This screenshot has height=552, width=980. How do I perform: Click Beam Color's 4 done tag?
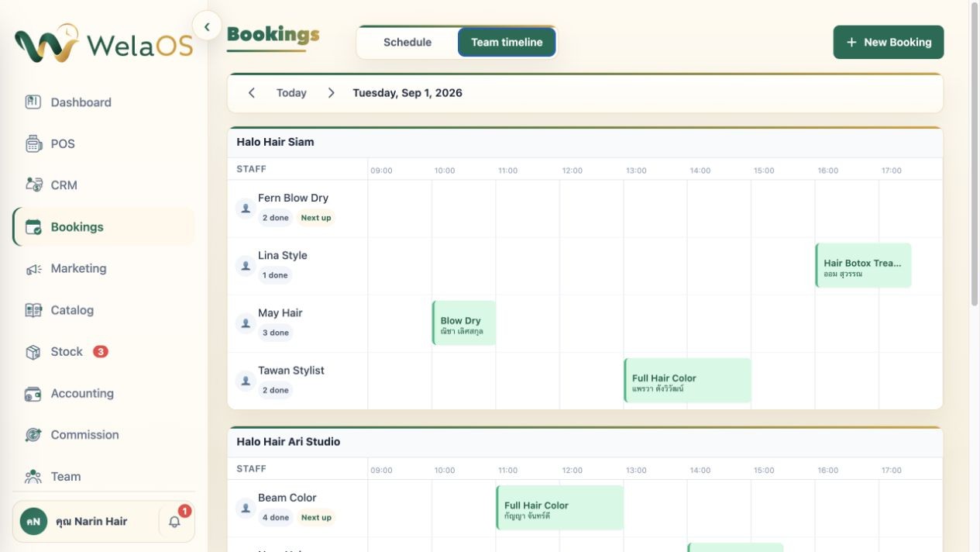coord(275,517)
